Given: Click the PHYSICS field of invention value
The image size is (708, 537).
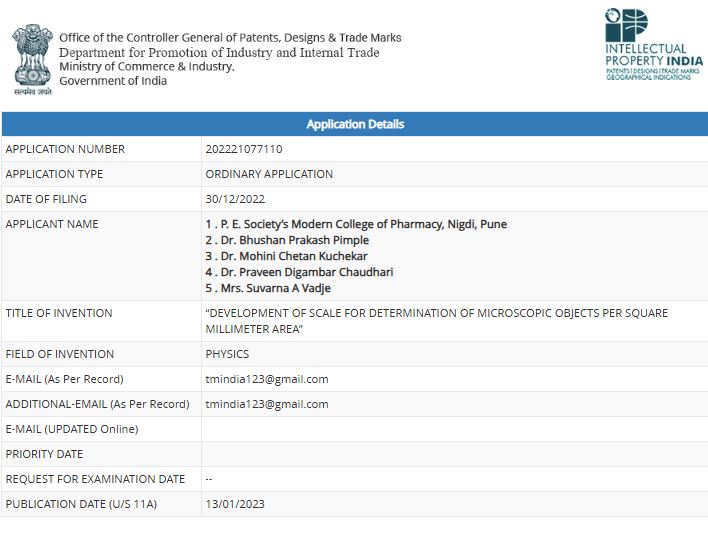Looking at the screenshot, I should 227,354.
